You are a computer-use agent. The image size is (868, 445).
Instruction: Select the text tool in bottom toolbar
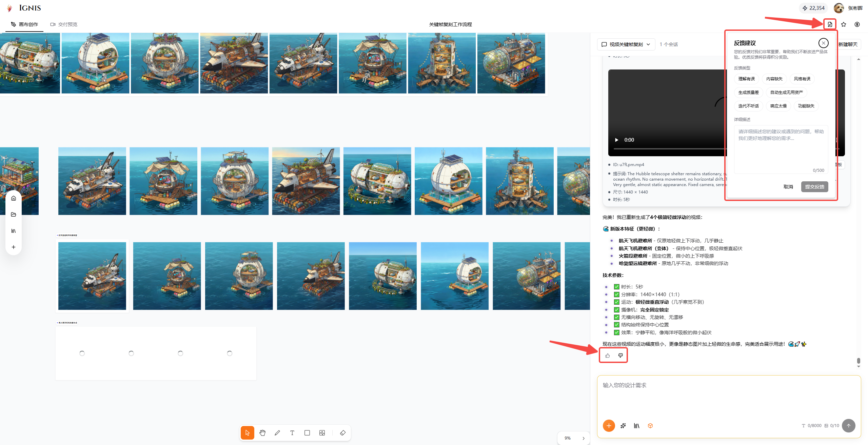[x=292, y=433]
